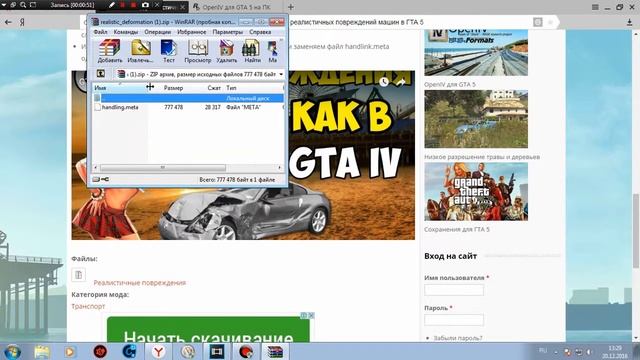The image size is (640, 360).
Task: Click the green Начать скачивание ad button
Action: tap(208, 330)
